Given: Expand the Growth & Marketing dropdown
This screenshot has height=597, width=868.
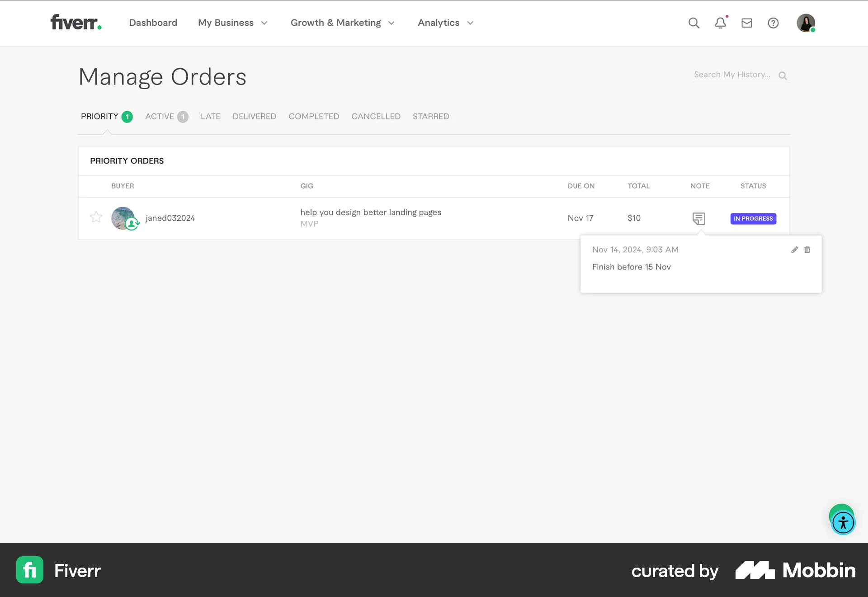Looking at the screenshot, I should click(343, 23).
